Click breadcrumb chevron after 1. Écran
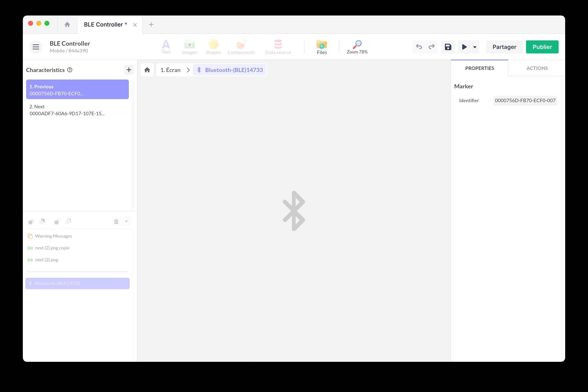The height and width of the screenshot is (392, 588). pos(188,70)
